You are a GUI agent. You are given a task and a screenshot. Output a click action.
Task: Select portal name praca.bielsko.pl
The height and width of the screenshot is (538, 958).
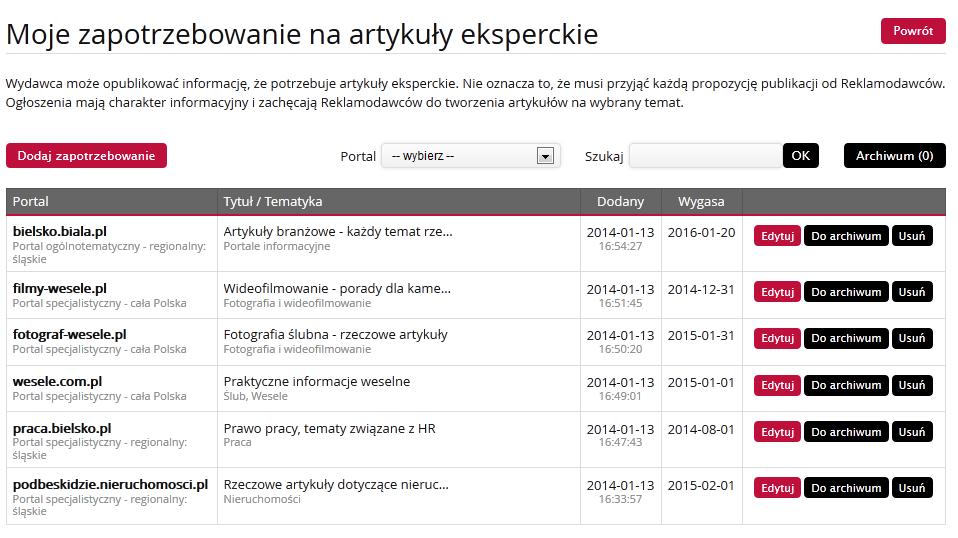coord(62,429)
